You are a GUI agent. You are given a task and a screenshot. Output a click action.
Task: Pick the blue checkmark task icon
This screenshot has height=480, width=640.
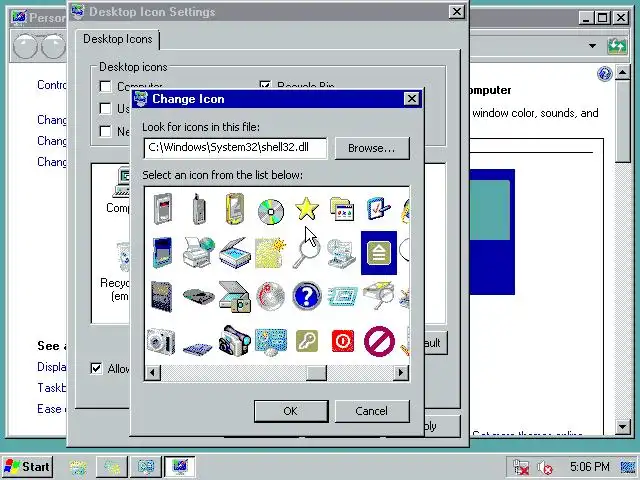[x=378, y=209]
